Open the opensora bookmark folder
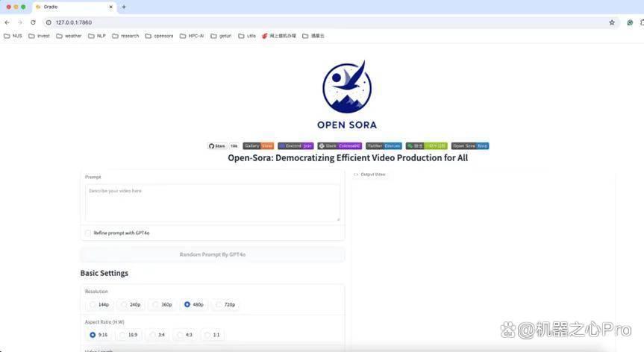The image size is (644, 352). [160, 36]
